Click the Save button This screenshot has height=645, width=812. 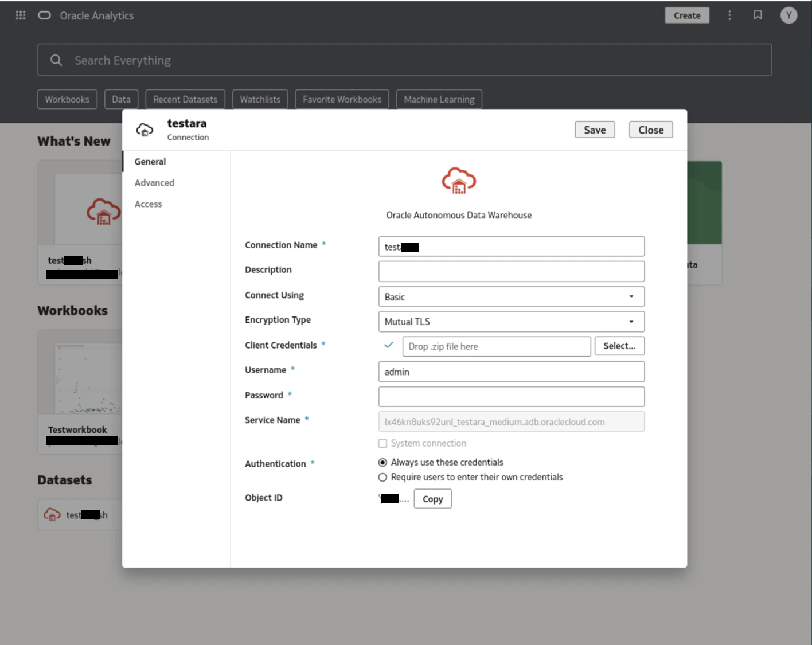pos(595,130)
